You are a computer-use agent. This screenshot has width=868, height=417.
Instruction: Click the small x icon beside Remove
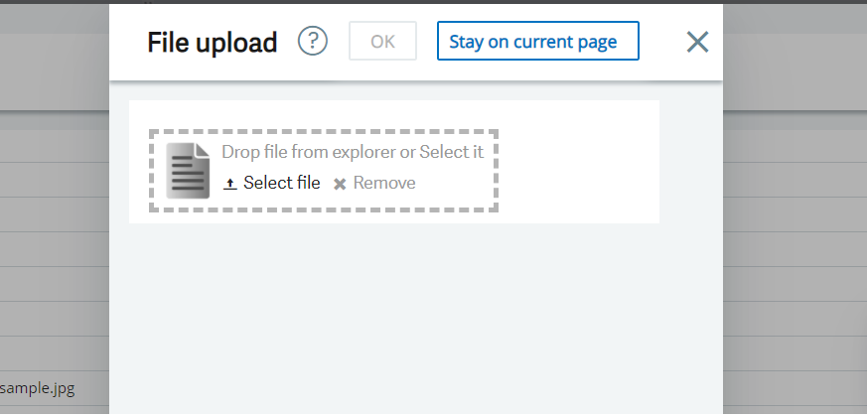pos(340,184)
